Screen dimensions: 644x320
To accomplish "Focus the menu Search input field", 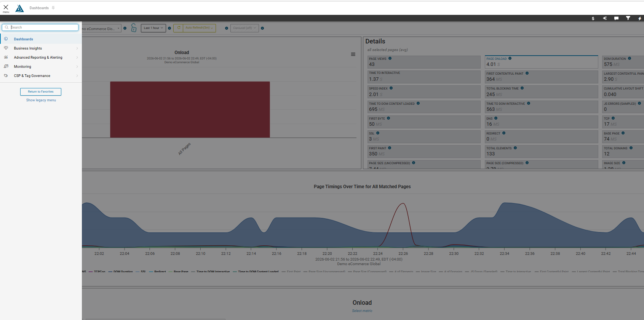I will 40,27.
